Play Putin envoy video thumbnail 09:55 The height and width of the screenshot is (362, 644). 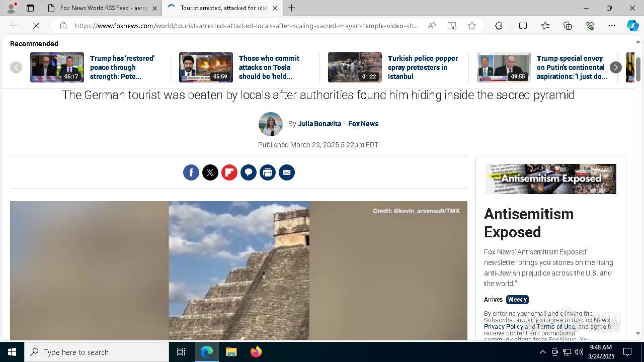[x=504, y=67]
